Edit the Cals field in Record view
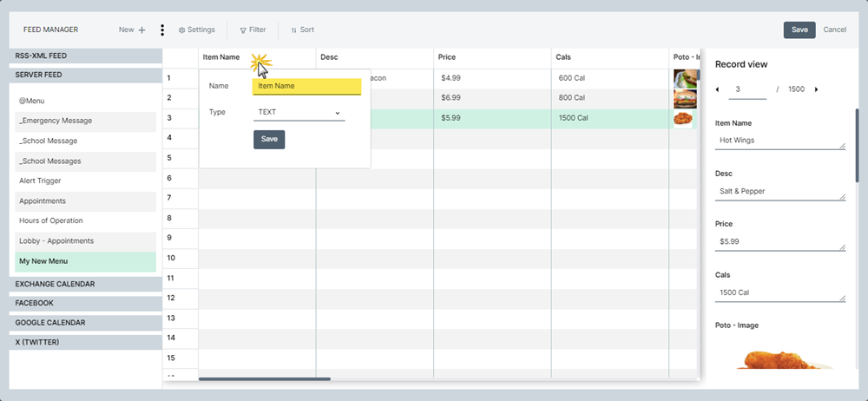The width and height of the screenshot is (868, 401). pyautogui.click(x=780, y=293)
